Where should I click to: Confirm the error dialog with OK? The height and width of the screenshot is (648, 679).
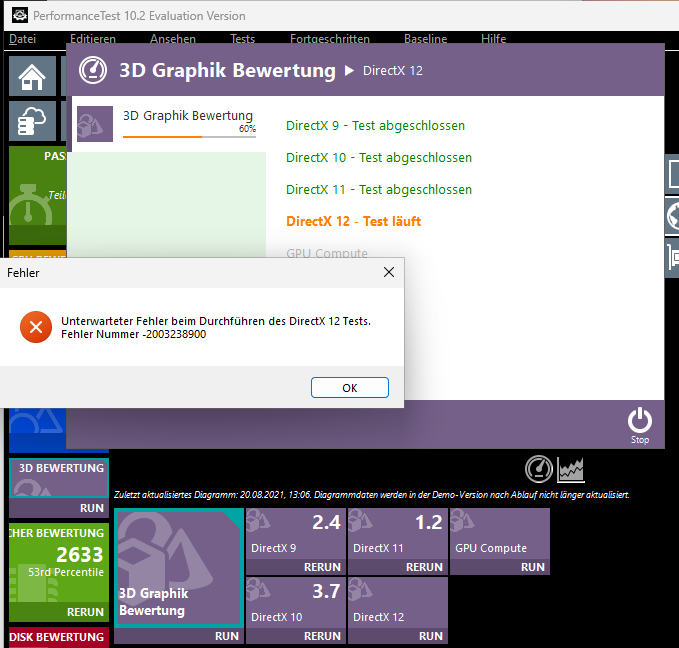click(x=350, y=387)
